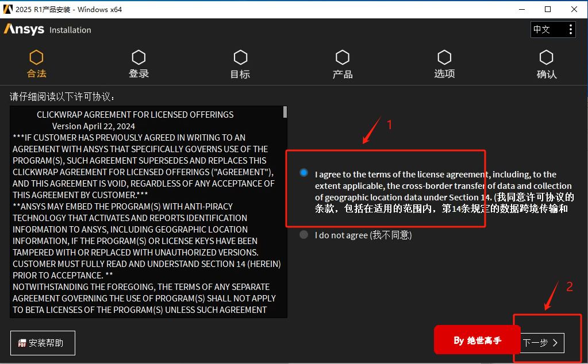The width and height of the screenshot is (588, 364).
Task: Click the Installation text in header
Action: coord(70,30)
